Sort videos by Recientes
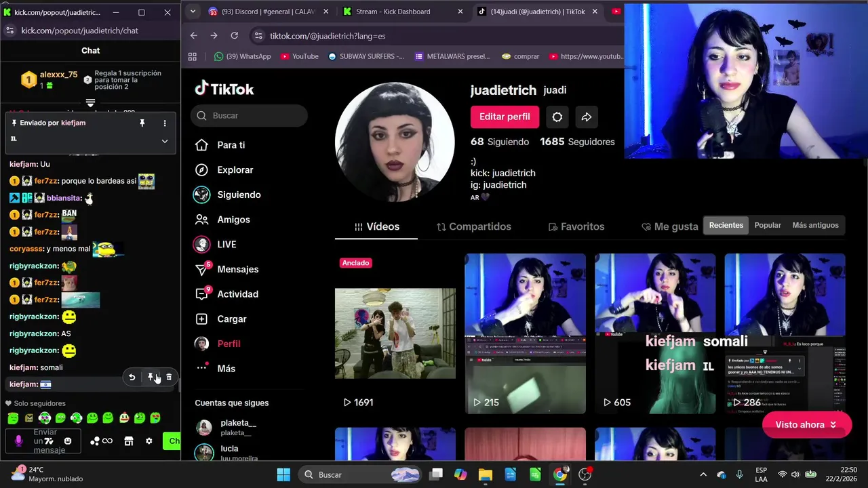This screenshot has width=868, height=488. pos(726,226)
